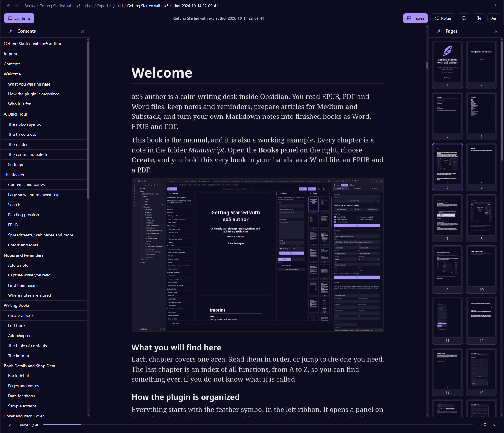Go to the previous page with the bottom arrow
This screenshot has width=504, height=433.
click(10, 425)
